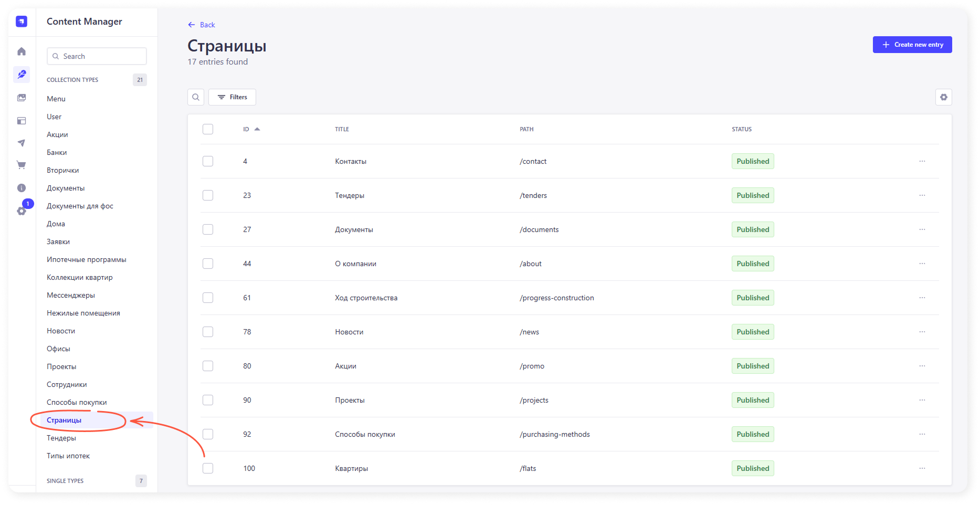Open the Новости collection type
The image size is (980, 505).
(x=61, y=331)
